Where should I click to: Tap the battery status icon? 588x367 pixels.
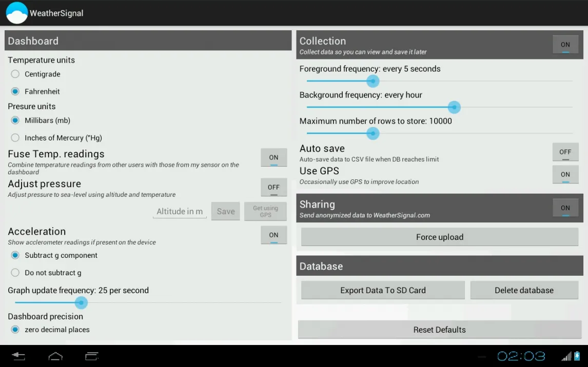(x=577, y=356)
